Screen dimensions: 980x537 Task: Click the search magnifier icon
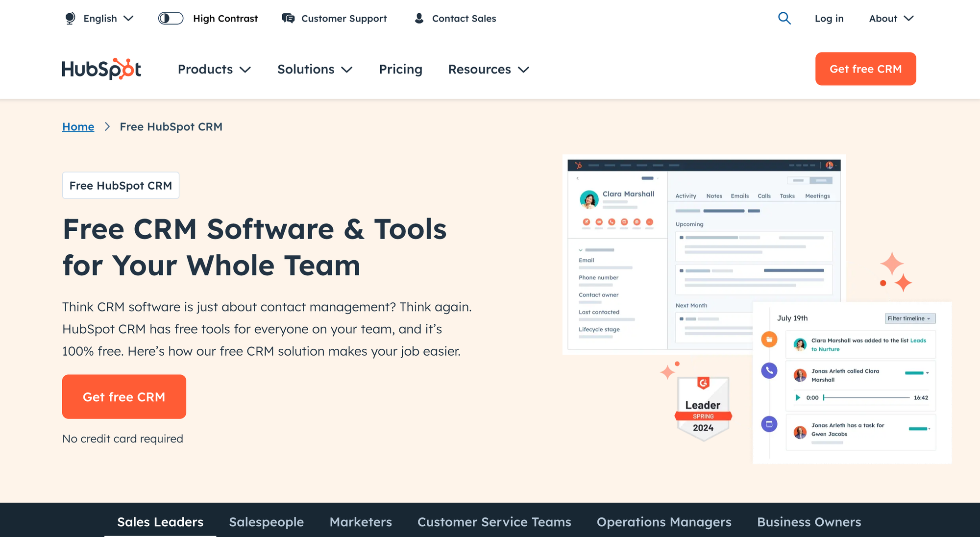pos(784,19)
